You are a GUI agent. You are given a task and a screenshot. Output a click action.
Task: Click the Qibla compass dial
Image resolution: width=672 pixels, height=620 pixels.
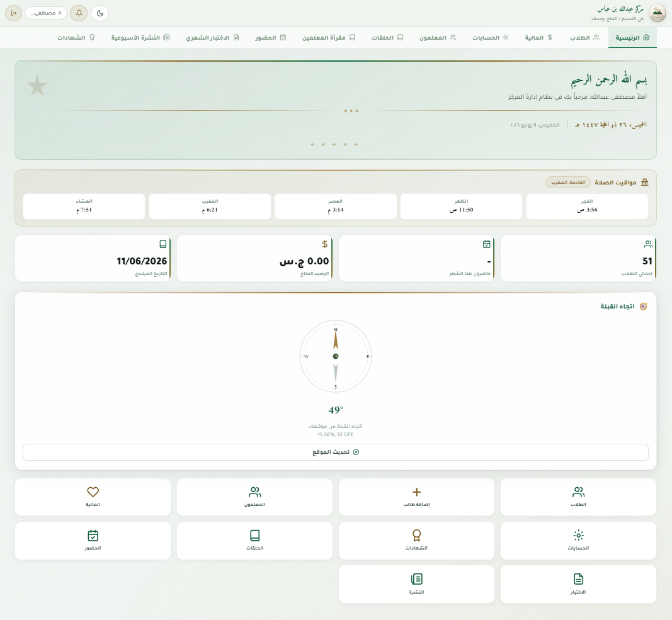tap(336, 356)
